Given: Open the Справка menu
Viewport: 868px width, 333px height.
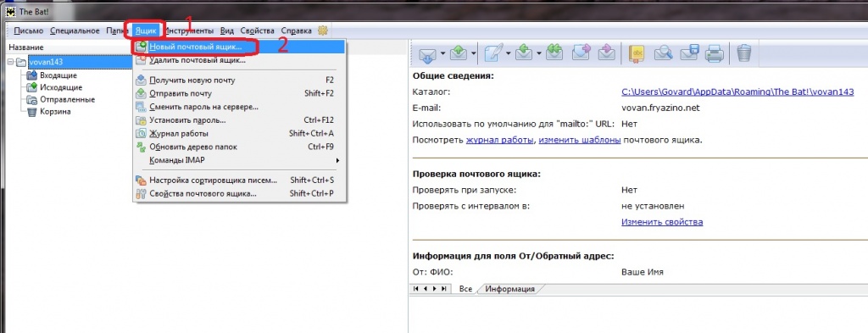Looking at the screenshot, I should click(x=296, y=31).
